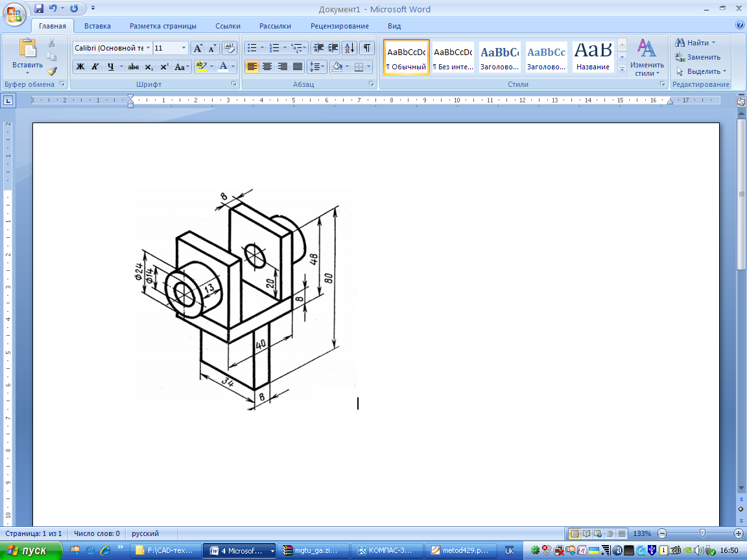Click the Format Painter brush icon
The height and width of the screenshot is (560, 747).
point(52,71)
